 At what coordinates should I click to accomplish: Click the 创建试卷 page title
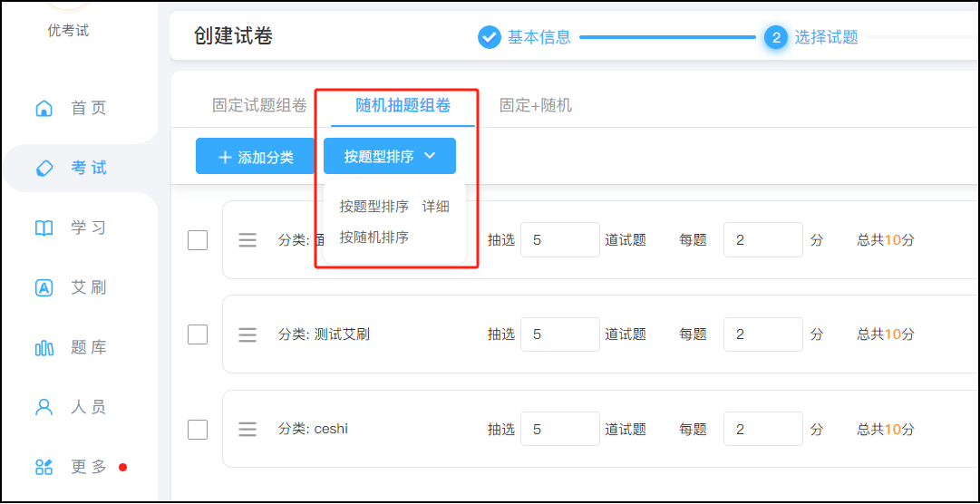(x=232, y=36)
